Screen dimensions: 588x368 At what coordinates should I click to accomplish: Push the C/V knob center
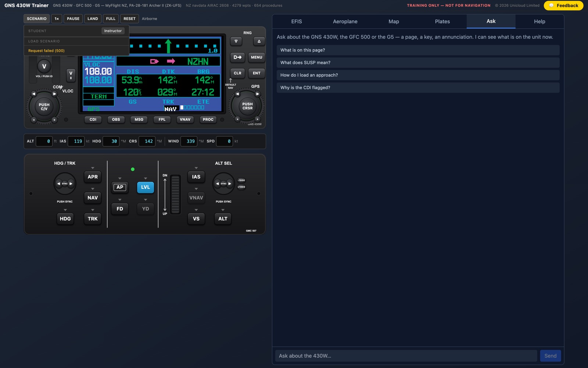coord(44,107)
